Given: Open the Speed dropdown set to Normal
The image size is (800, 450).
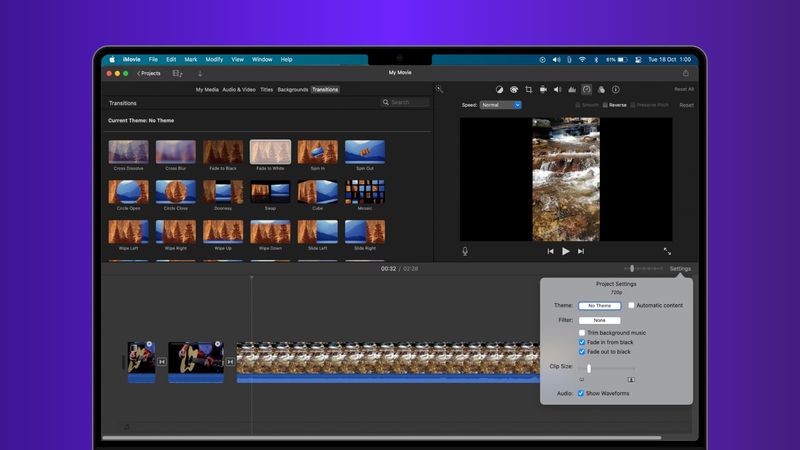Looking at the screenshot, I should (x=501, y=105).
